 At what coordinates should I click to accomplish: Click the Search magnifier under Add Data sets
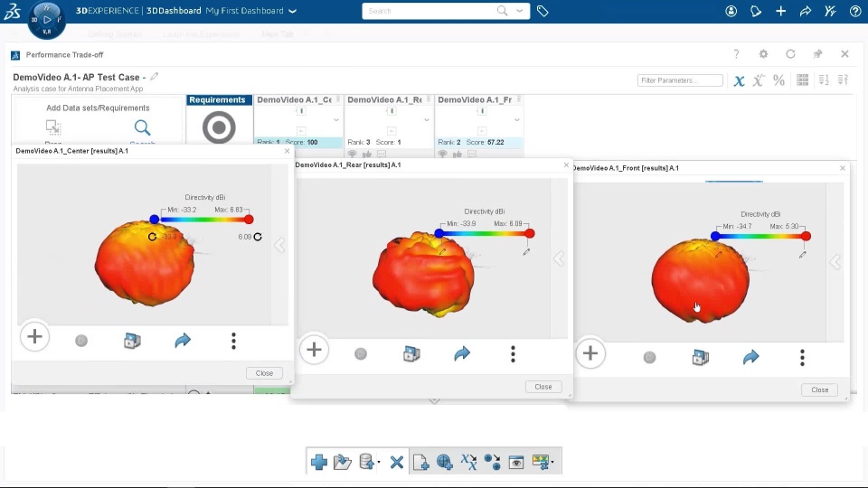(142, 128)
